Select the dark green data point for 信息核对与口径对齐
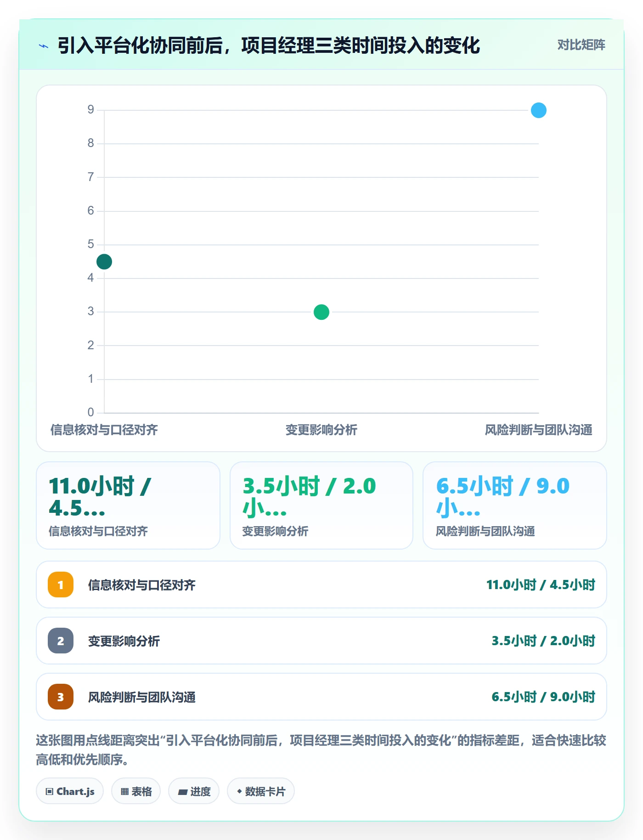Viewport: 643px width, 840px height. pyautogui.click(x=104, y=261)
